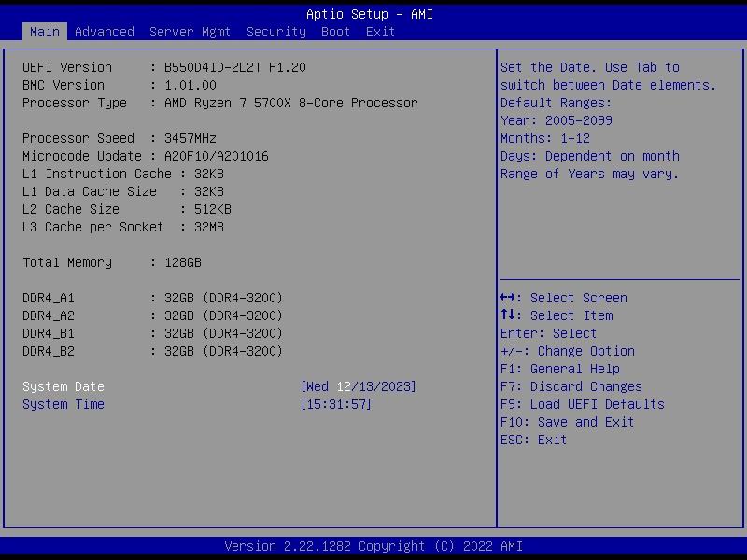Click the ESC: Exit hint

[x=533, y=439]
